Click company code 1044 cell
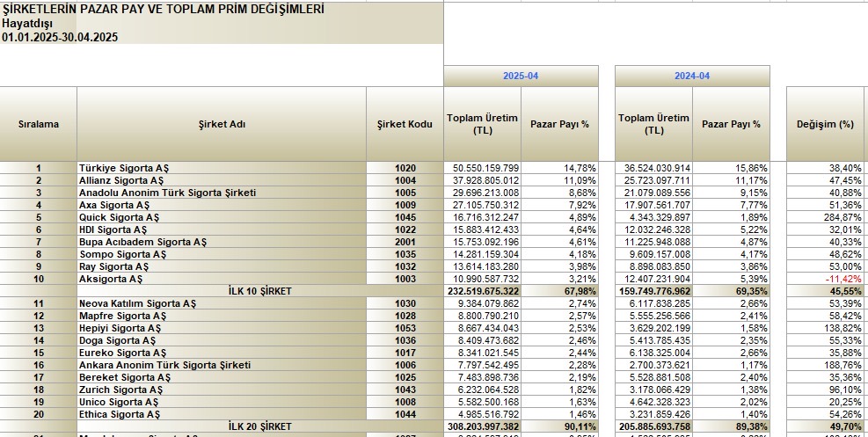Viewport: 868px width, 437px height. (405, 414)
